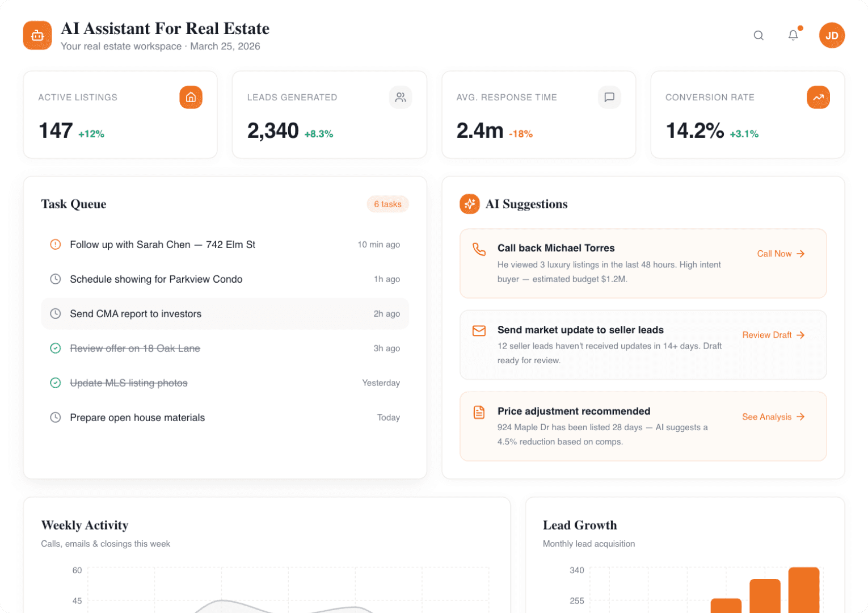Open the search

click(759, 35)
